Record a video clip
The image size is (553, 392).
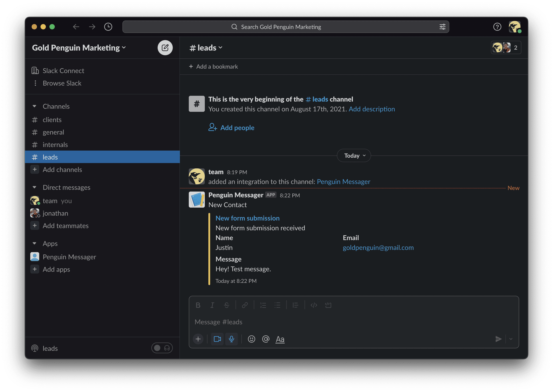coord(217,339)
